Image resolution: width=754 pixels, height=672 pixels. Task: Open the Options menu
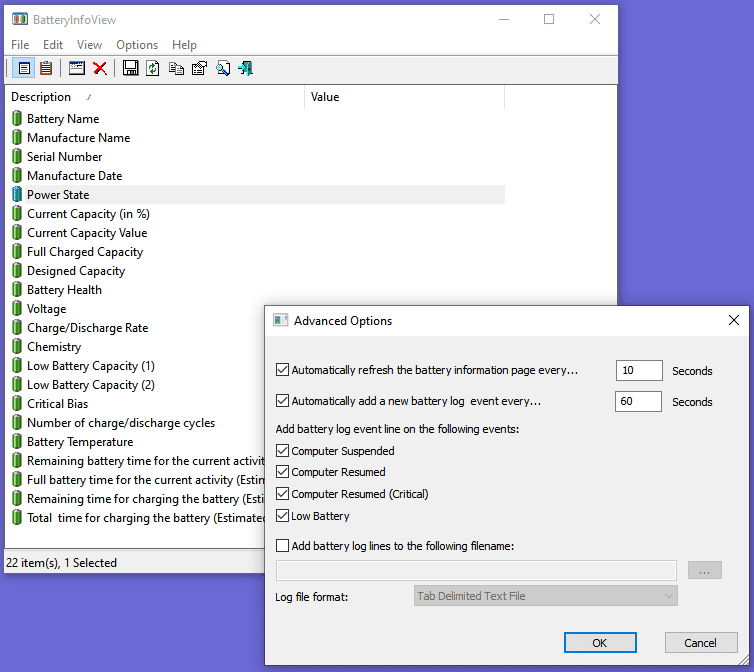click(x=137, y=45)
